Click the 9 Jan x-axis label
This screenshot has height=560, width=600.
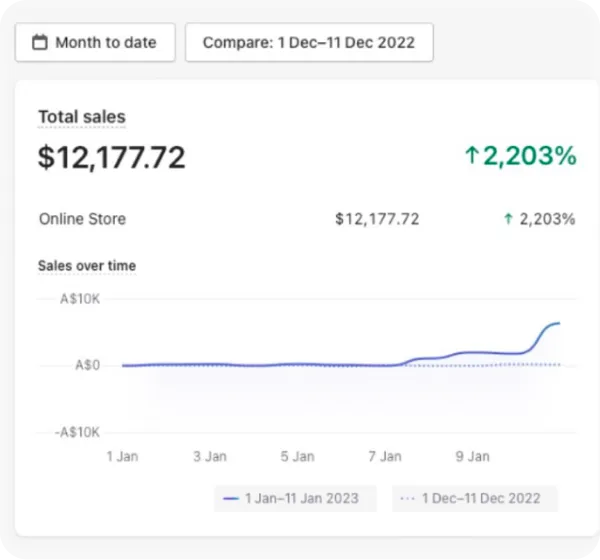point(473,456)
